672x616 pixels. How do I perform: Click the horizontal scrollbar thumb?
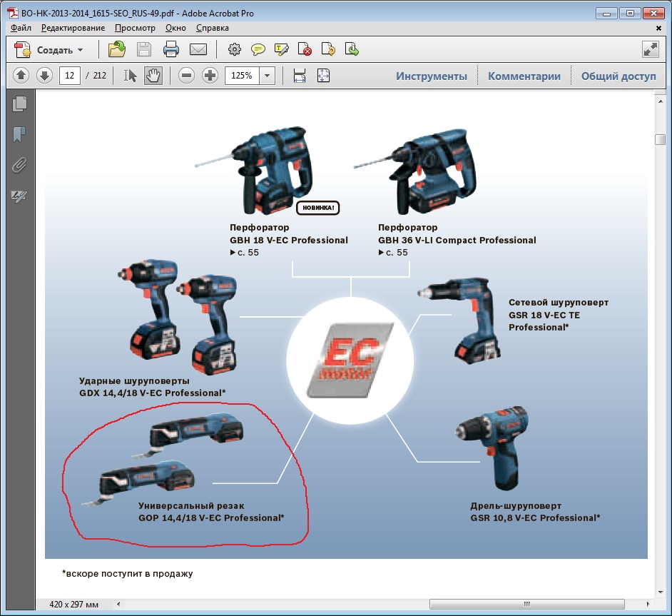click(526, 604)
